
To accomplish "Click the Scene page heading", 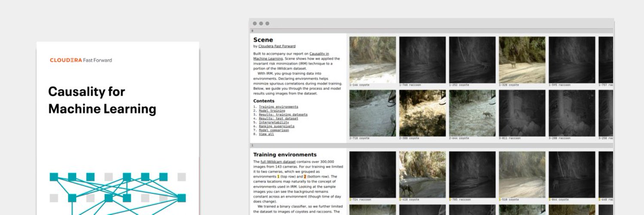I will [x=263, y=40].
